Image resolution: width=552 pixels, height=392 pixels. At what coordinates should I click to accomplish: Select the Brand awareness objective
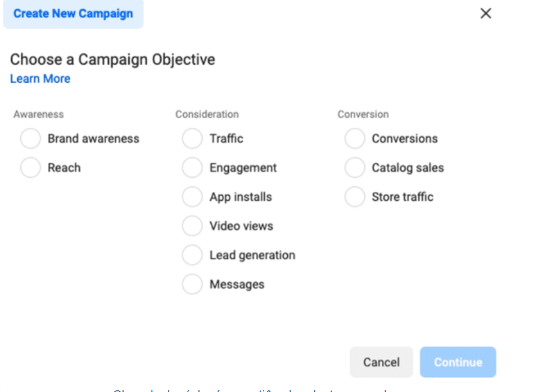pos(30,139)
